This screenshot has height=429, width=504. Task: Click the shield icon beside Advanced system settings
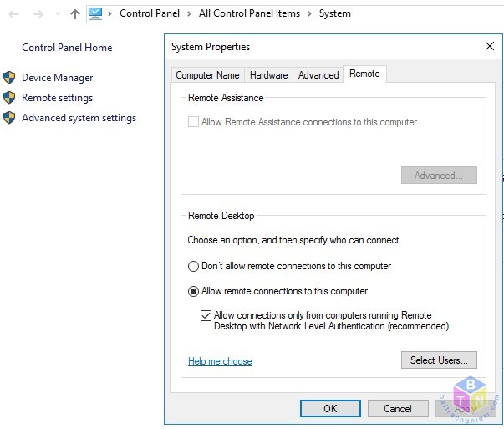[x=9, y=118]
